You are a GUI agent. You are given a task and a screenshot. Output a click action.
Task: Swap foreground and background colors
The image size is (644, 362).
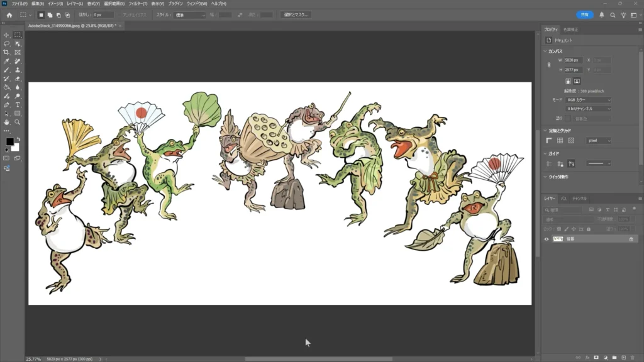[x=18, y=139]
